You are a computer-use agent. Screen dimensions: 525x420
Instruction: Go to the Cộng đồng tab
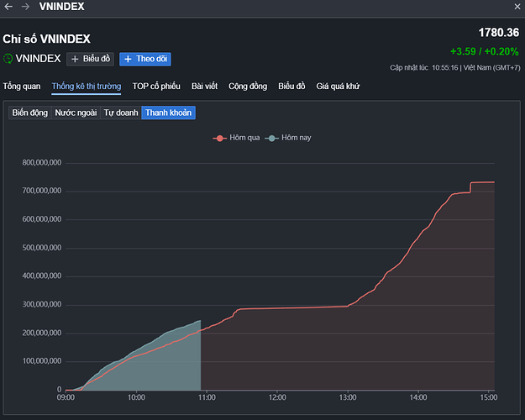point(248,86)
